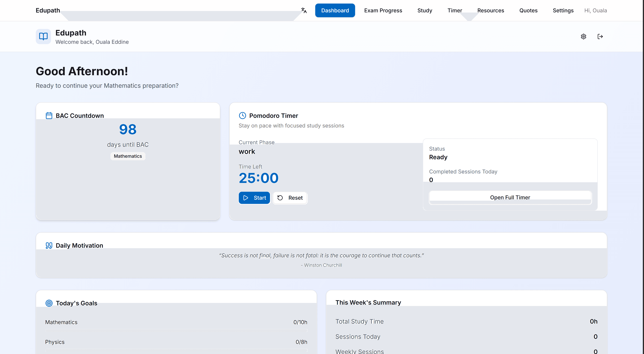Click the play icon inside the Start button
This screenshot has width=644, height=354.
coord(246,198)
